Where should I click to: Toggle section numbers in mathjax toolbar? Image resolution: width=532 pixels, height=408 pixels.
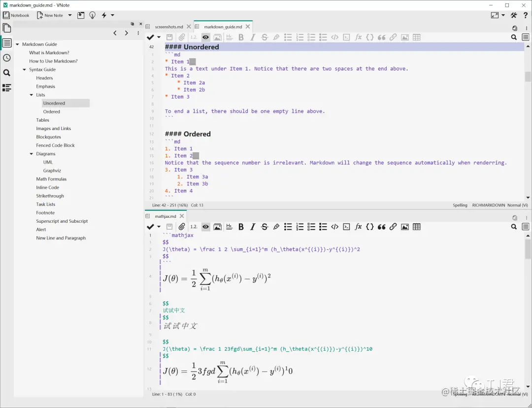coord(194,227)
